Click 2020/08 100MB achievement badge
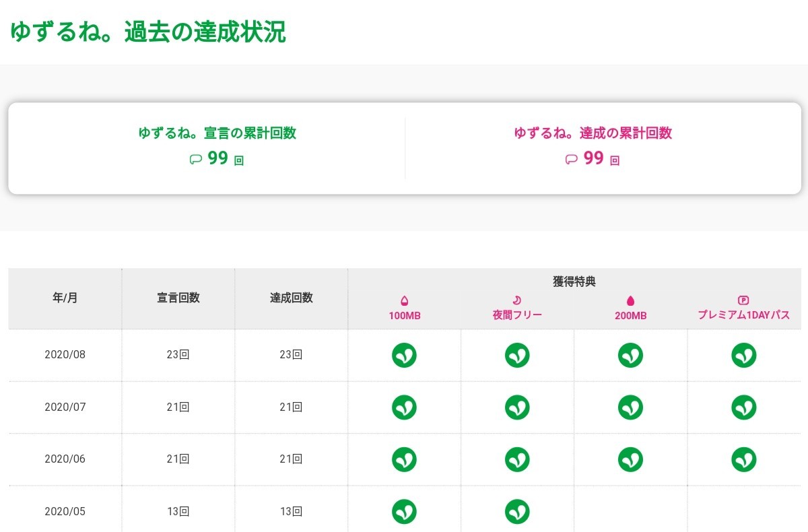808x532 pixels. pyautogui.click(x=404, y=355)
